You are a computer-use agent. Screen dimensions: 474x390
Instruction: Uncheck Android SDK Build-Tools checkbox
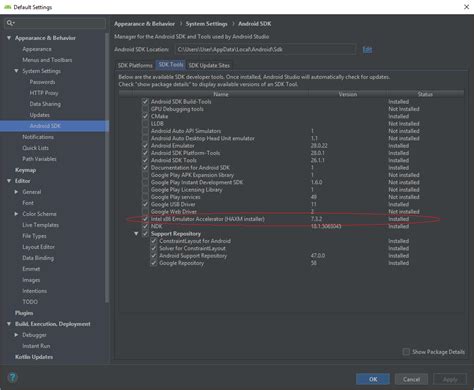pos(145,102)
